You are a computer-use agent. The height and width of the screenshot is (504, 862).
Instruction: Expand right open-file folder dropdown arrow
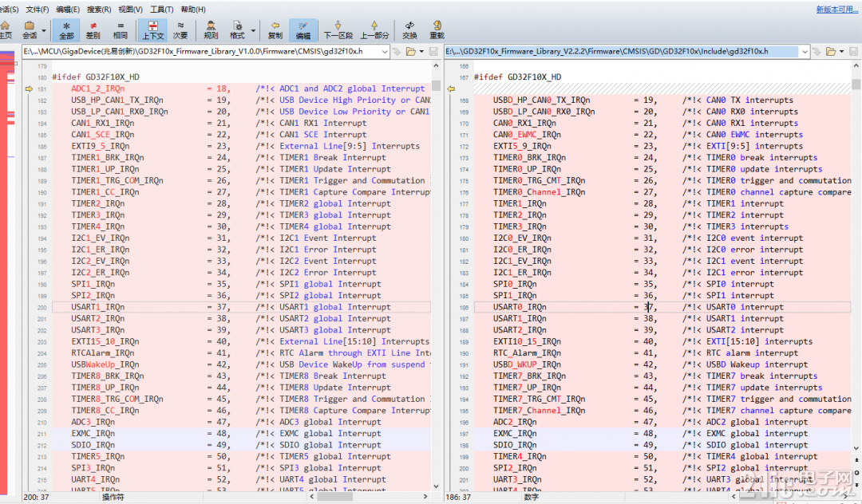click(842, 52)
